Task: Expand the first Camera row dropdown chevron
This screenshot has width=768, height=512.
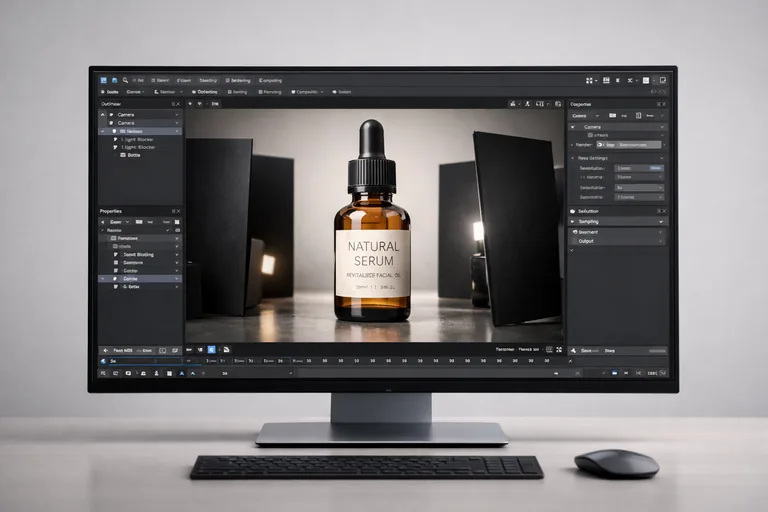Action: tap(177, 115)
